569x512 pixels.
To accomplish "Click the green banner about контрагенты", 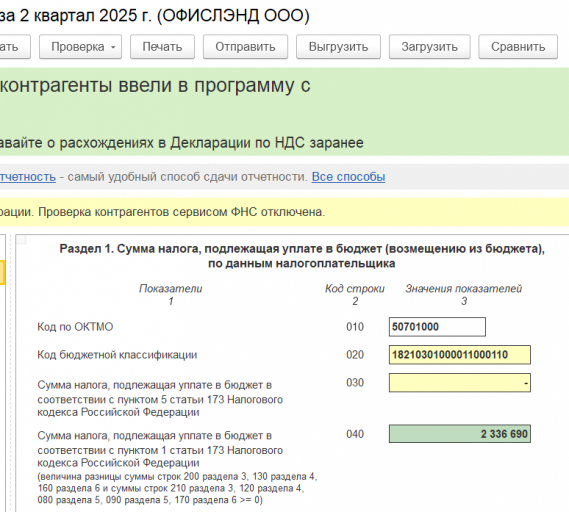I will point(284,112).
